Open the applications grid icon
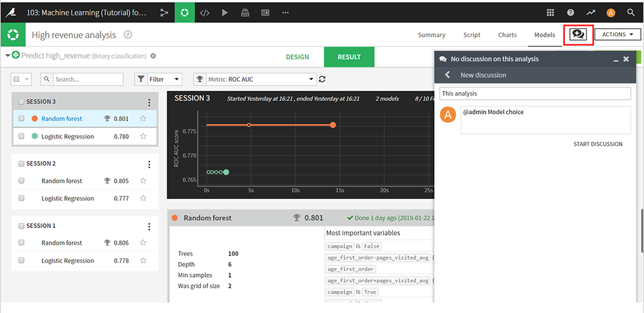 551,12
